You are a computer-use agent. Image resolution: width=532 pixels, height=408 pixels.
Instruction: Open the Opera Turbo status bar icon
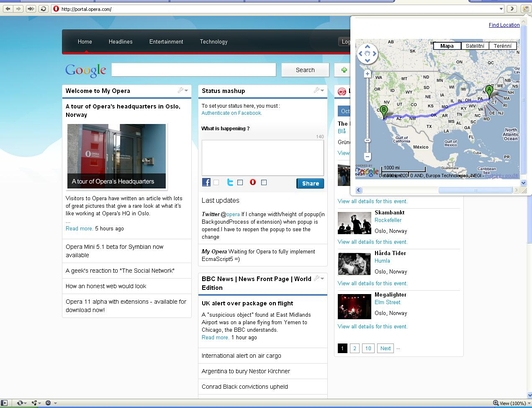click(x=48, y=403)
